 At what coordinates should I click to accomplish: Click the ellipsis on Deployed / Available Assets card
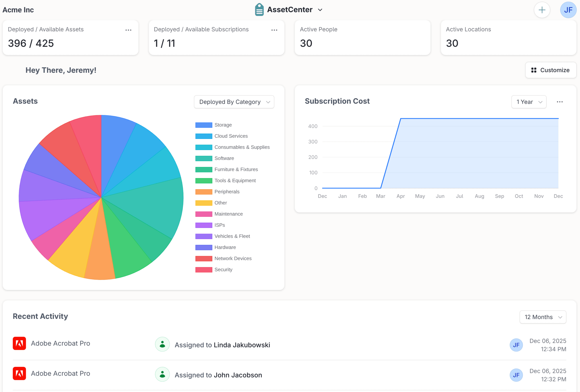(128, 30)
